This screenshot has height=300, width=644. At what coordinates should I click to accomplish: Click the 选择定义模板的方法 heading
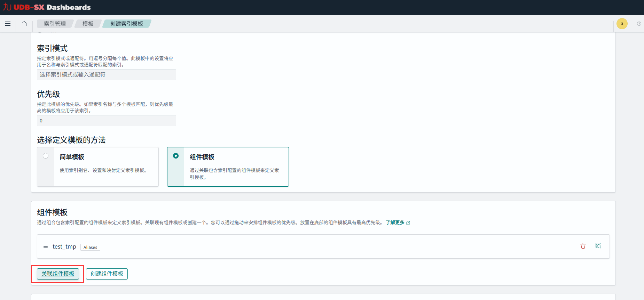(71, 140)
